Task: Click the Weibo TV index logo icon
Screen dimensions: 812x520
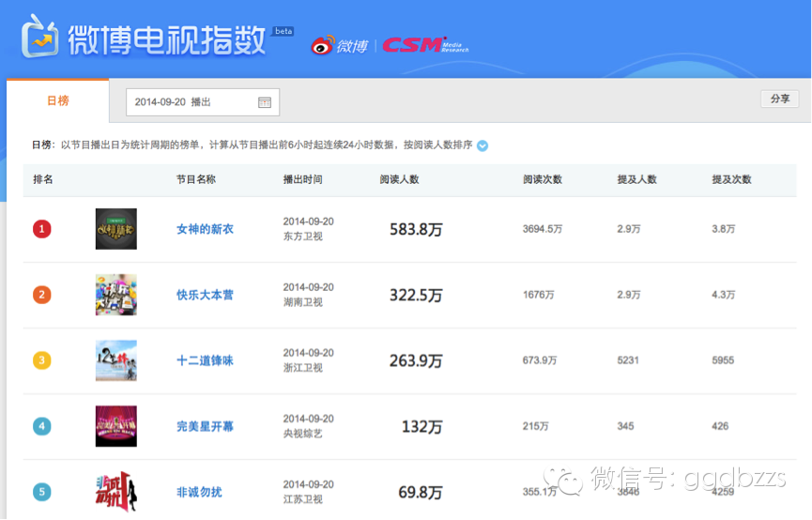Action: [x=39, y=37]
